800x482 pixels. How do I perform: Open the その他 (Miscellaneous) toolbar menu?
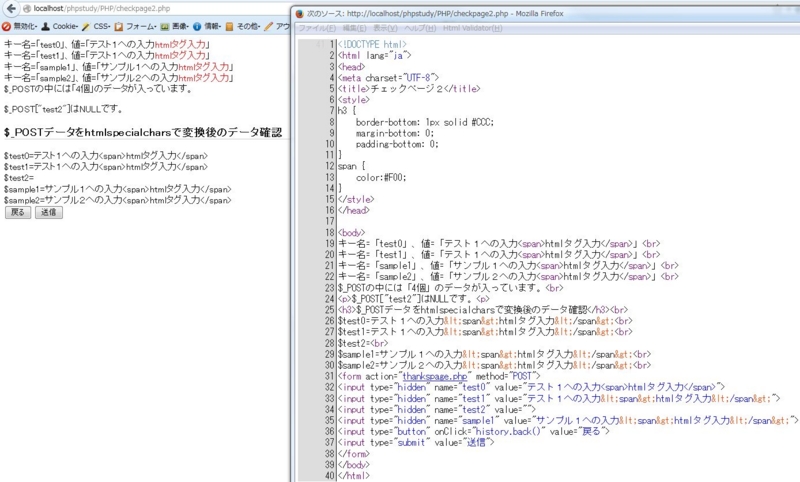tap(242, 26)
